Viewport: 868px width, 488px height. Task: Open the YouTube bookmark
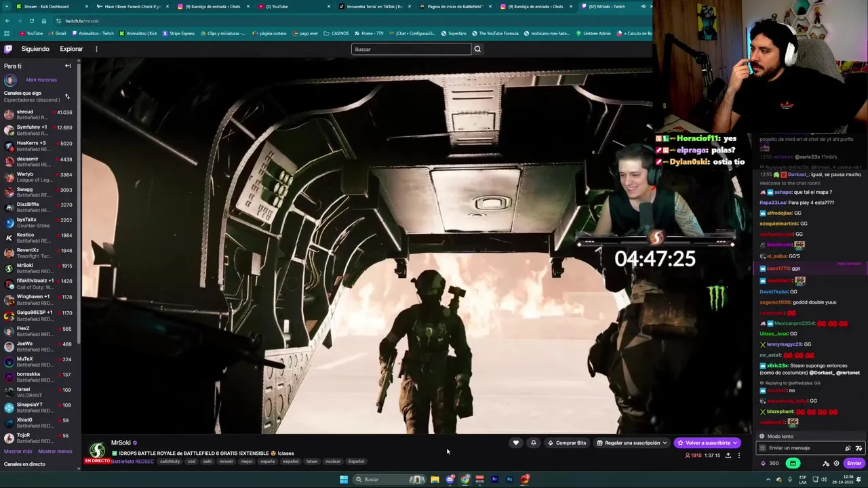pos(31,33)
